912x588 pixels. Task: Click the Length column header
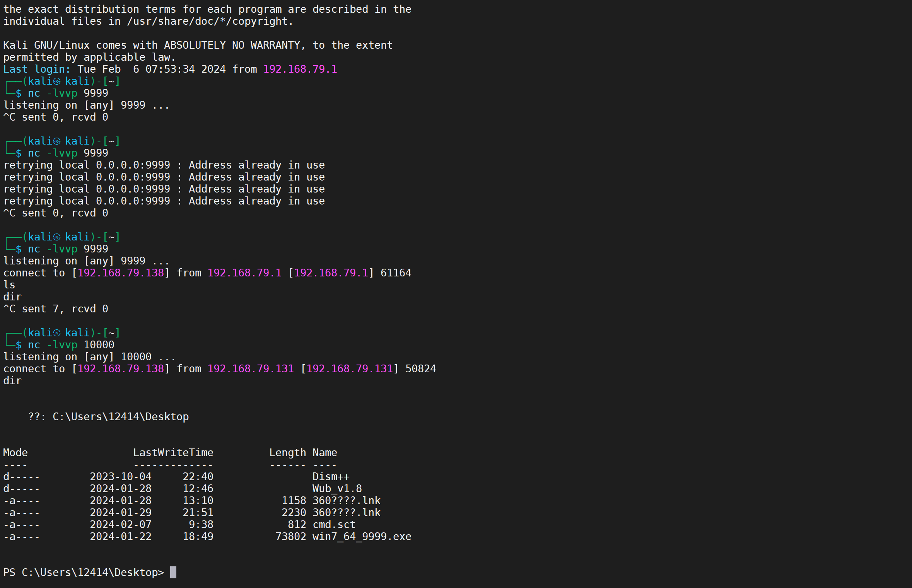[x=287, y=453]
